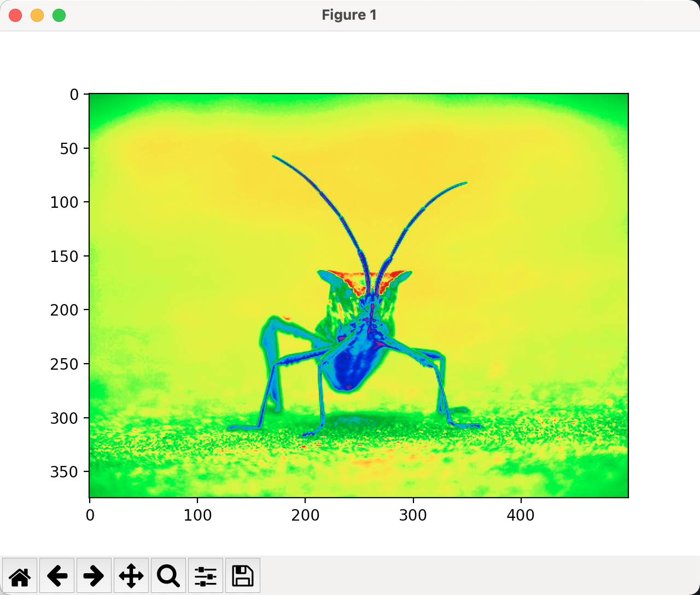The image size is (700, 595).
Task: Select the x-axis tick label 300
Action: pyautogui.click(x=413, y=515)
